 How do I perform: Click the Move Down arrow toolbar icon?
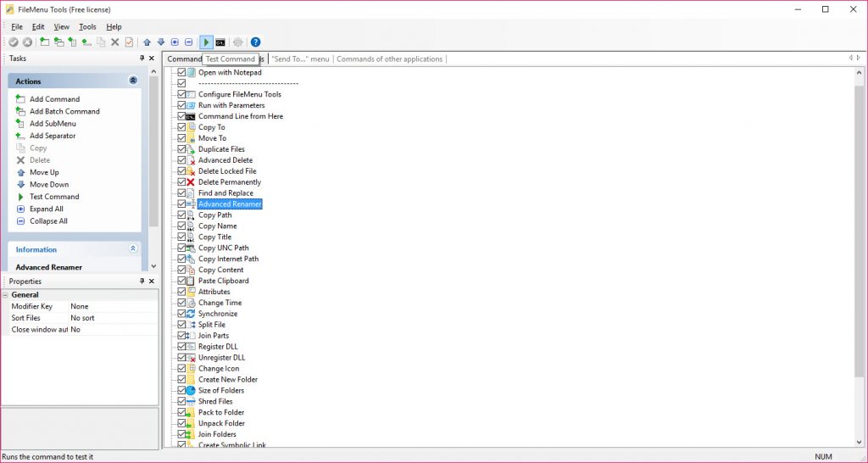[161, 42]
